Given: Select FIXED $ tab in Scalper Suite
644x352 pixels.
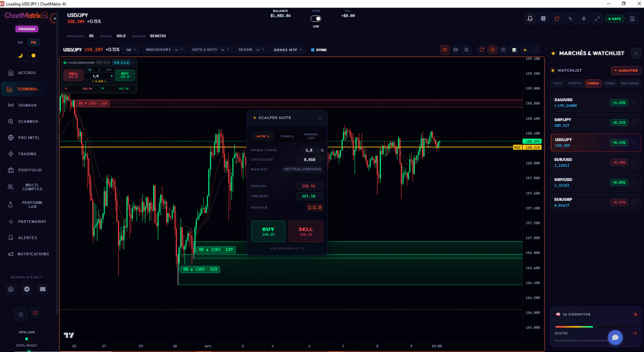Looking at the screenshot, I should [x=287, y=136].
